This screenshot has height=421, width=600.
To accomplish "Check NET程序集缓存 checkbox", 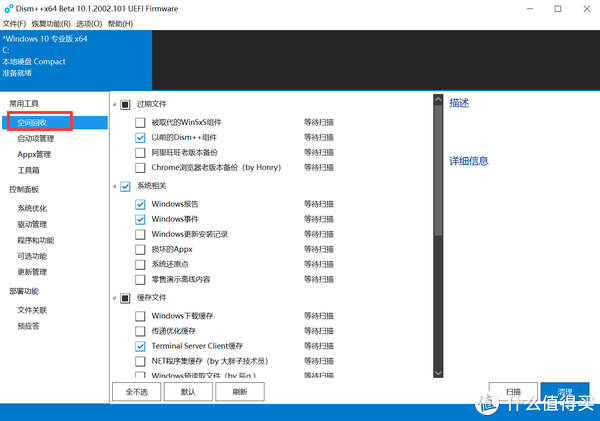I will [140, 361].
